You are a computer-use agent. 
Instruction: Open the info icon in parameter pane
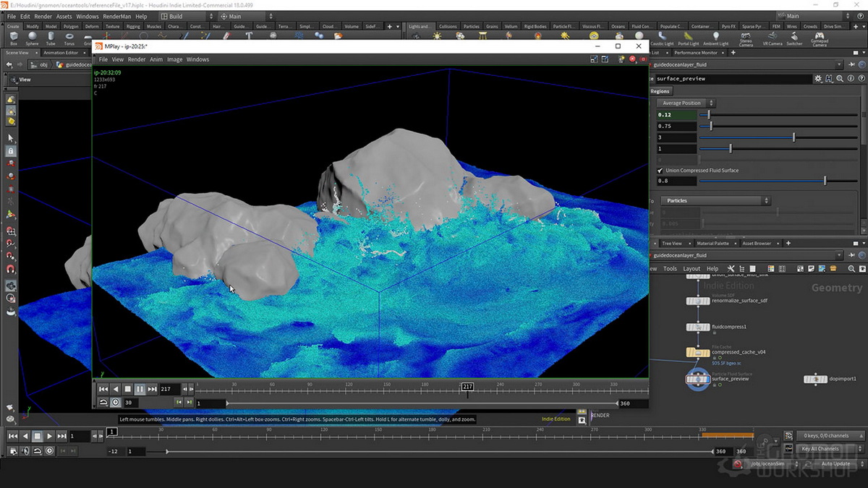tap(851, 78)
